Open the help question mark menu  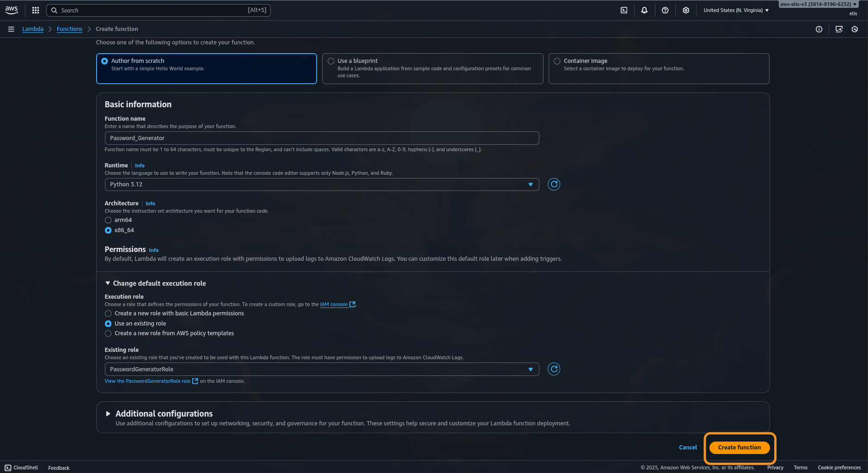(665, 10)
